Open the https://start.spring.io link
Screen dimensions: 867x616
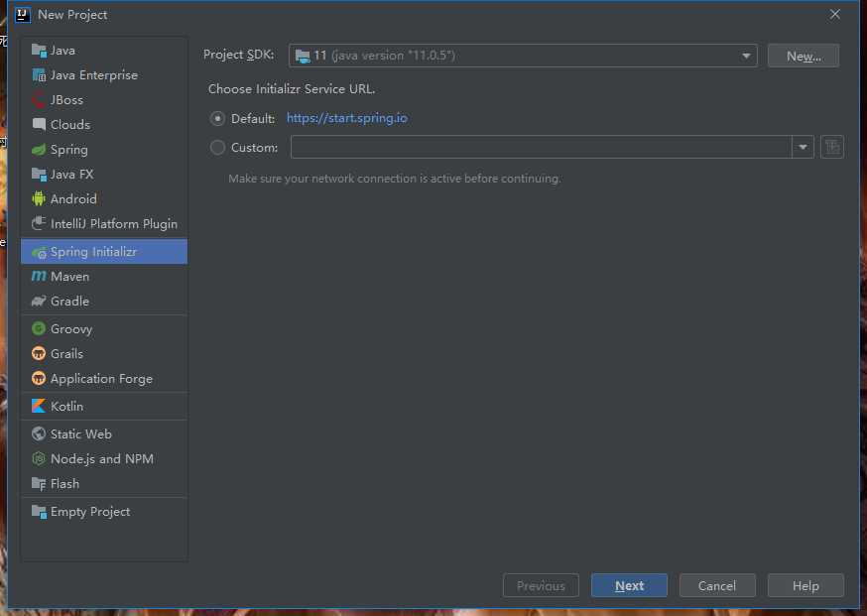point(346,118)
